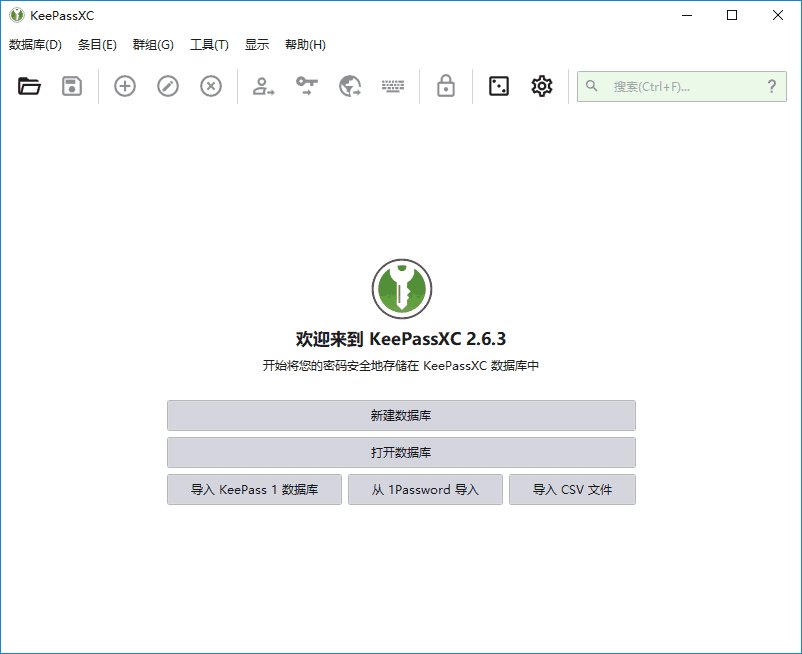
Task: Click the Copy password key icon
Action: 306,86
